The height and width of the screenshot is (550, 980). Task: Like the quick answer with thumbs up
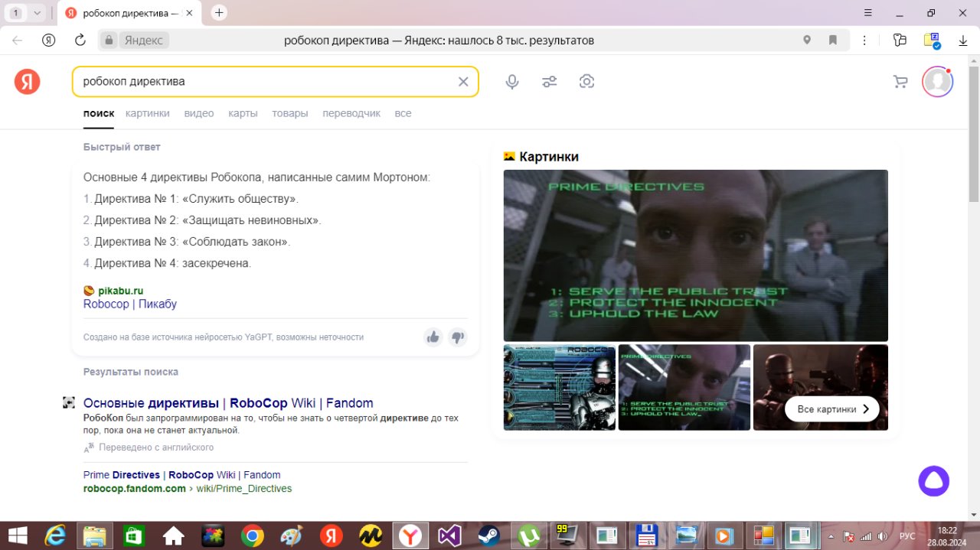point(433,337)
